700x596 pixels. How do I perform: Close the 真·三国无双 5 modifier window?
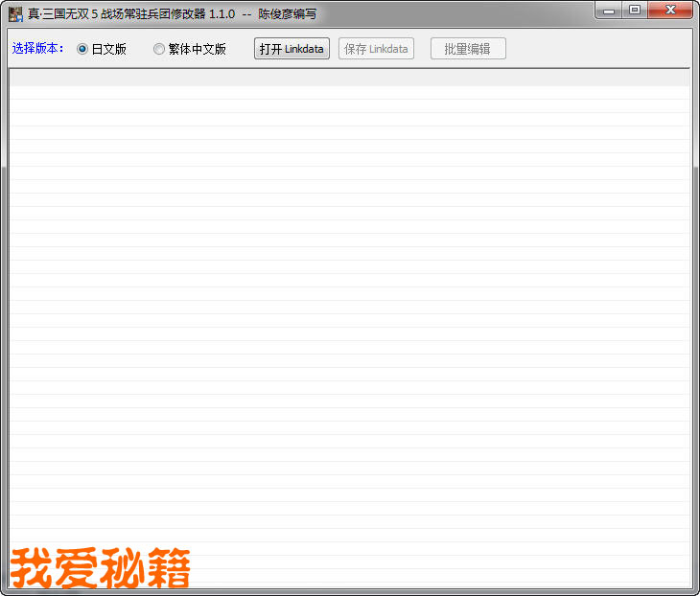(x=669, y=11)
